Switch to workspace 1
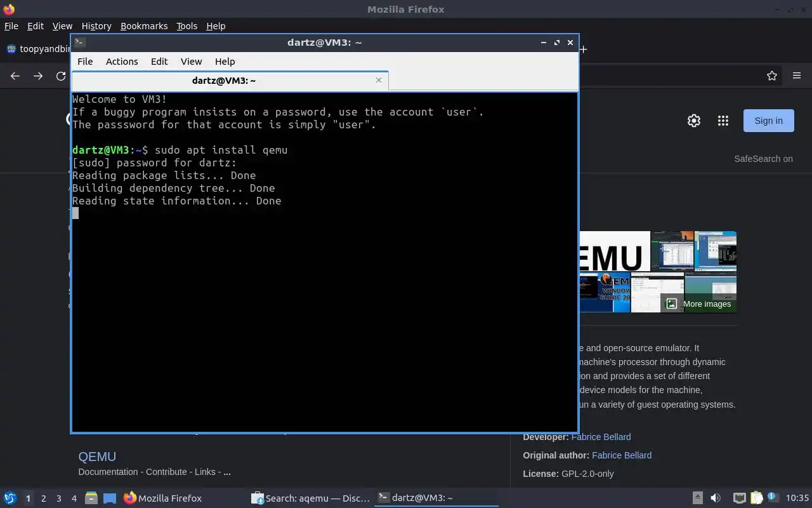 coord(28,498)
